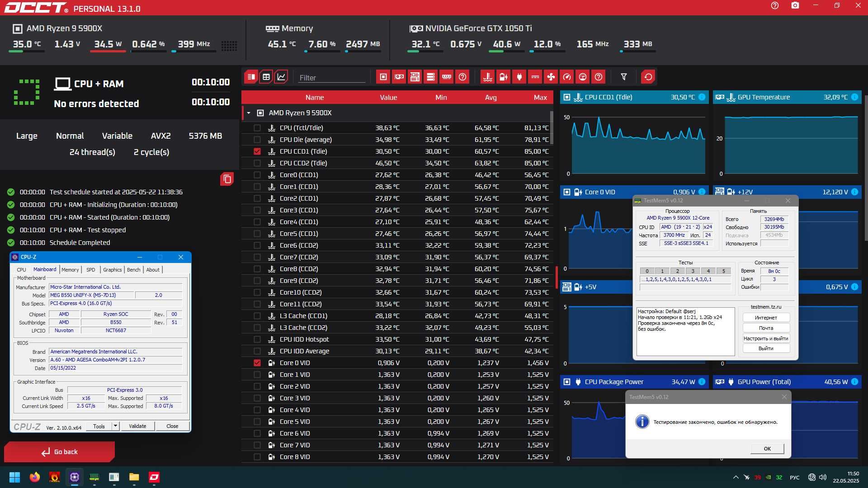This screenshot has height=488, width=868.
Task: Toggle current sensor type filter
Action: click(x=535, y=77)
